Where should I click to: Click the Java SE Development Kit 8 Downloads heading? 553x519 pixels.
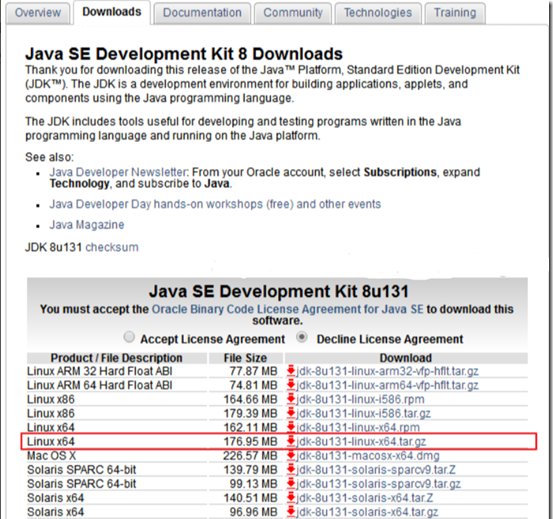point(184,54)
